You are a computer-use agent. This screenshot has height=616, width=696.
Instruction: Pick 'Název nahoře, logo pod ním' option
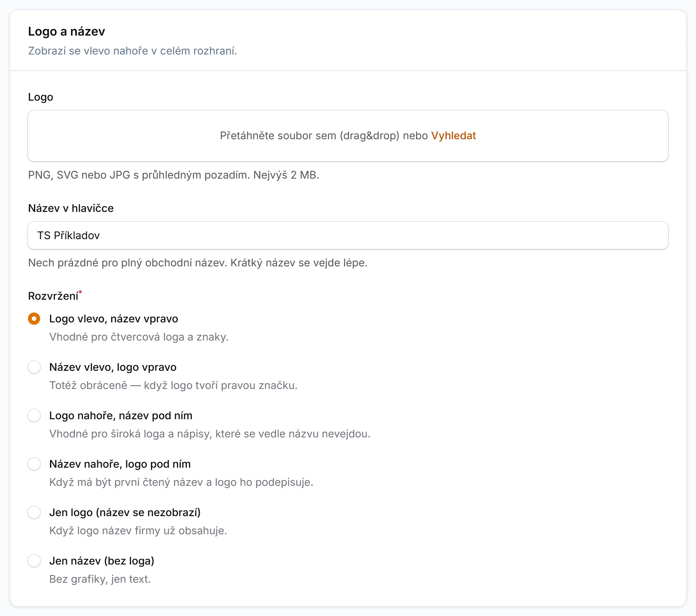point(34,464)
